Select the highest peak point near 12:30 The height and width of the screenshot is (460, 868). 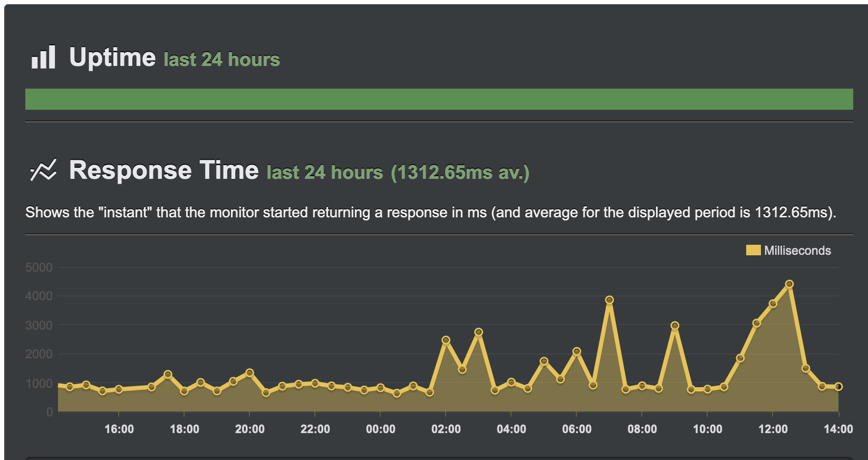coord(789,284)
